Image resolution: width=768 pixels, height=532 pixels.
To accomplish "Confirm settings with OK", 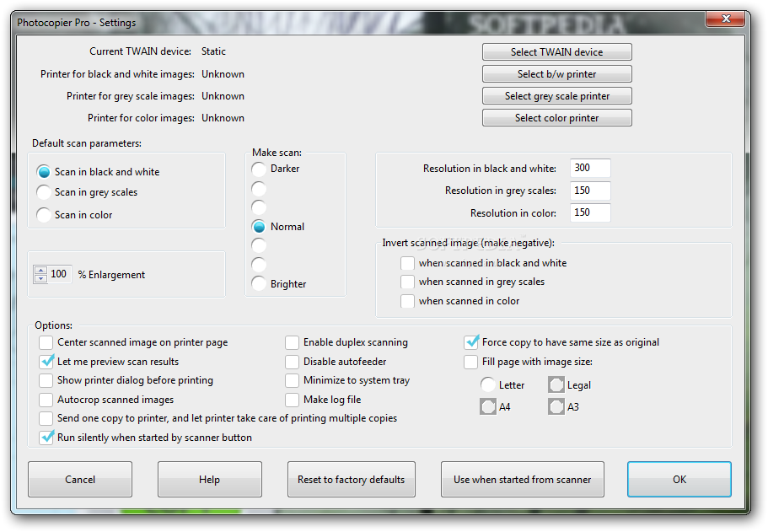I will pyautogui.click(x=679, y=479).
